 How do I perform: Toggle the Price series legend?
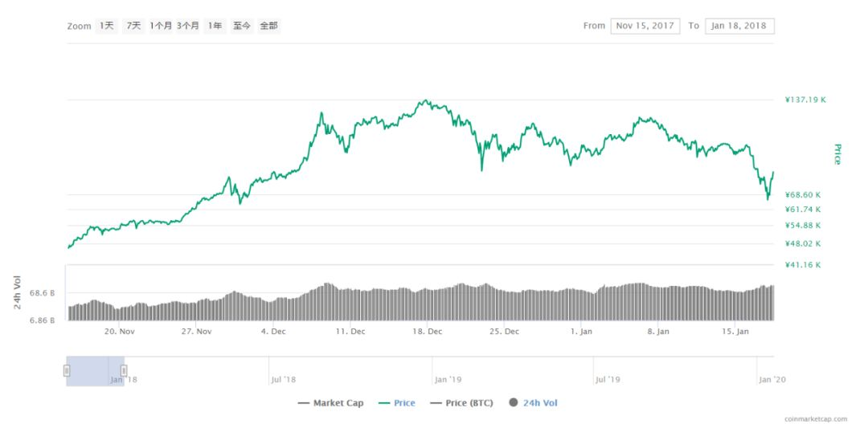coord(395,403)
